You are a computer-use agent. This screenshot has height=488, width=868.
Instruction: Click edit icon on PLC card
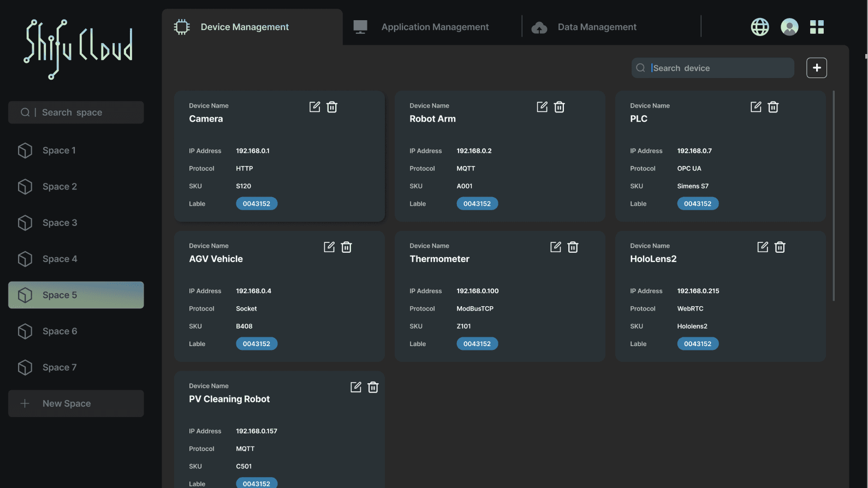tap(756, 107)
